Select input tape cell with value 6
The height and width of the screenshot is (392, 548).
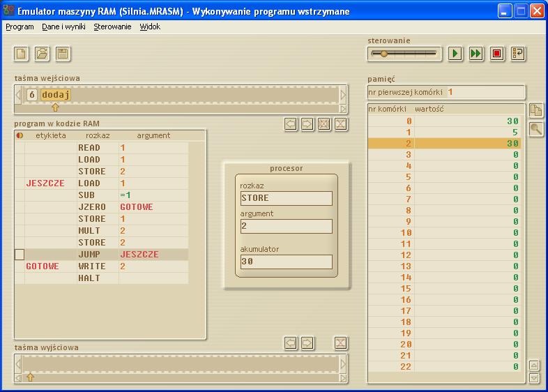32,95
